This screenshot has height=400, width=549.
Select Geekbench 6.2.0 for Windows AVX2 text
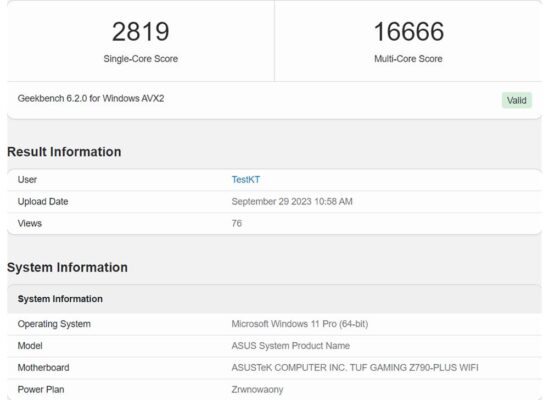(x=91, y=98)
